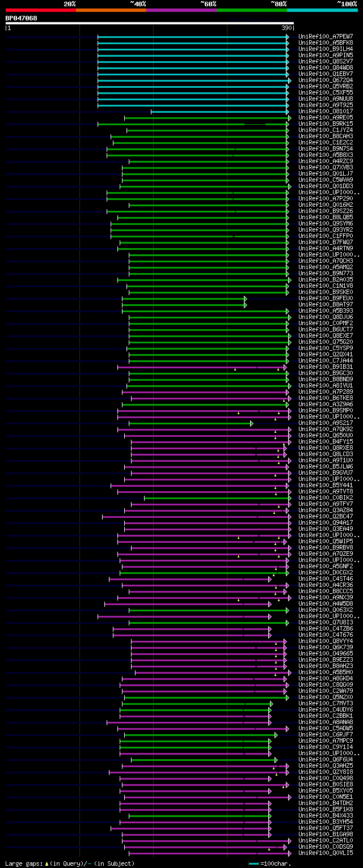363x868 pixels.
Task: Click the UniRef100_Q84WD8 label
Action: pyautogui.click(x=326, y=67)
